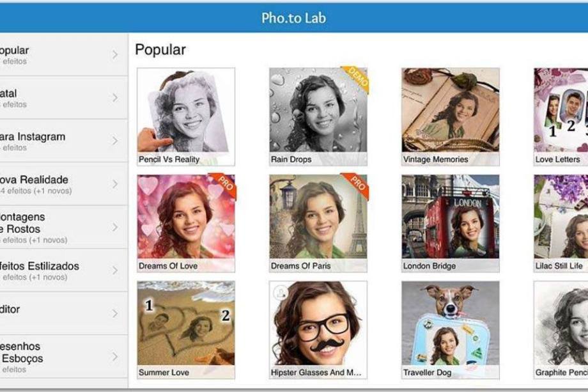Expand the Para Instagram category chevron
The width and height of the screenshot is (588, 392).
tap(115, 141)
